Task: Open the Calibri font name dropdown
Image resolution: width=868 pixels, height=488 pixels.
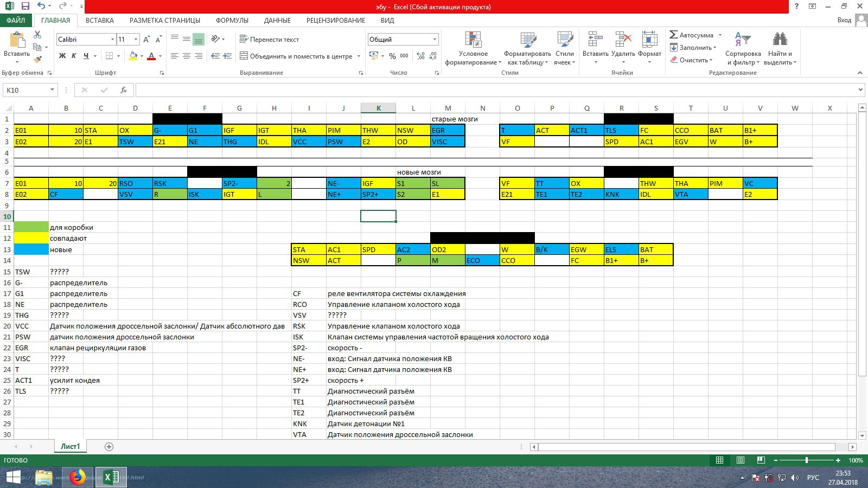Action: [112, 40]
